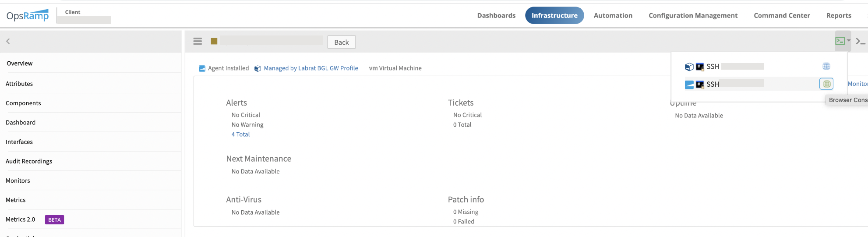Viewport: 868px width, 237px height.
Task: Open the Client selector field
Action: click(84, 20)
